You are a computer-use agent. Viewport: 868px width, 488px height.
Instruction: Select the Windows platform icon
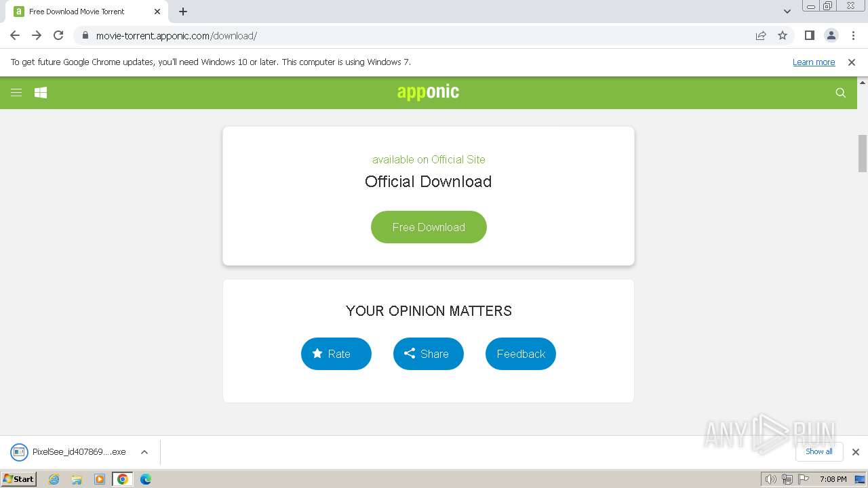(x=41, y=93)
